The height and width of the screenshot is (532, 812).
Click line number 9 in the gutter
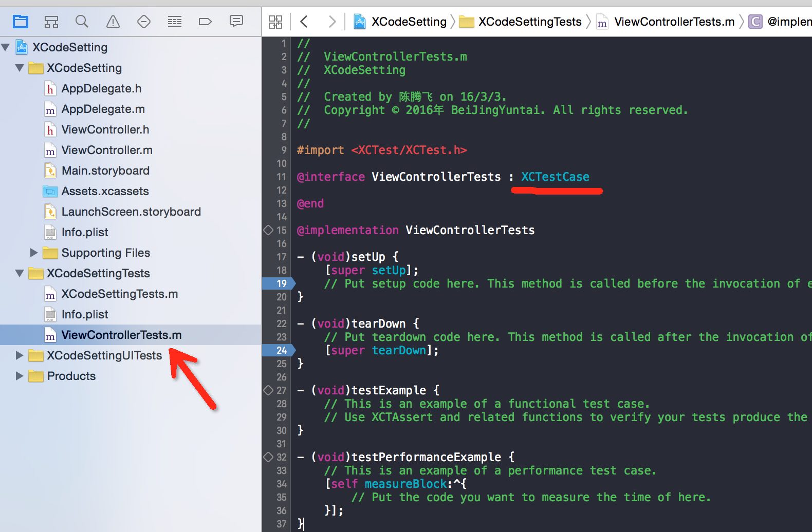pyautogui.click(x=284, y=150)
